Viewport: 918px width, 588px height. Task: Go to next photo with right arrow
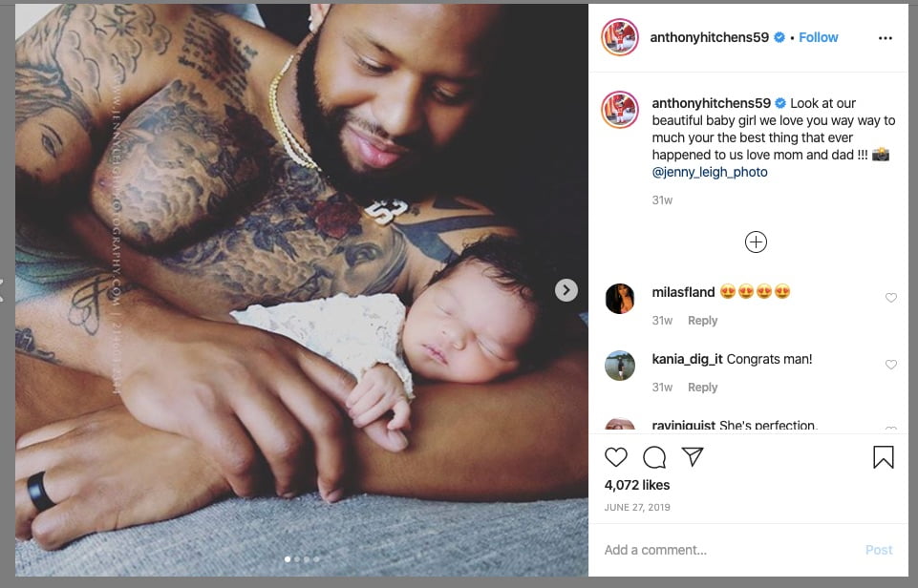[566, 289]
